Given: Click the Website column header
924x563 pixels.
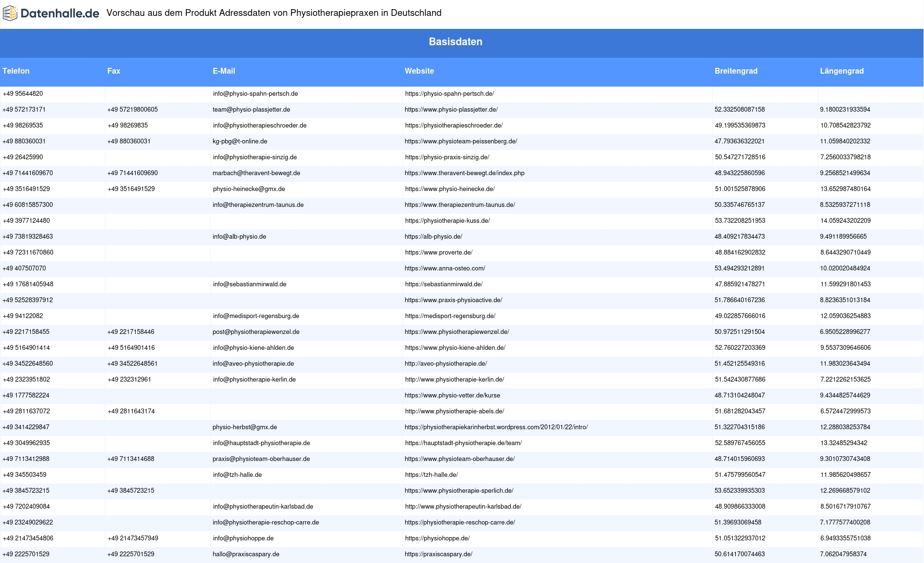Looking at the screenshot, I should click(419, 71).
